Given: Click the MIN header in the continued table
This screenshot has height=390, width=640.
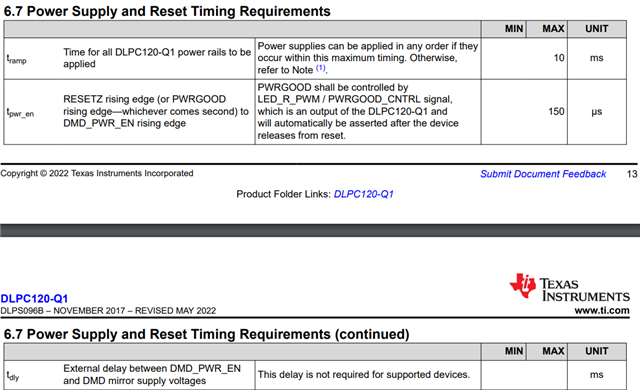Looking at the screenshot, I should pyautogui.click(x=514, y=351).
